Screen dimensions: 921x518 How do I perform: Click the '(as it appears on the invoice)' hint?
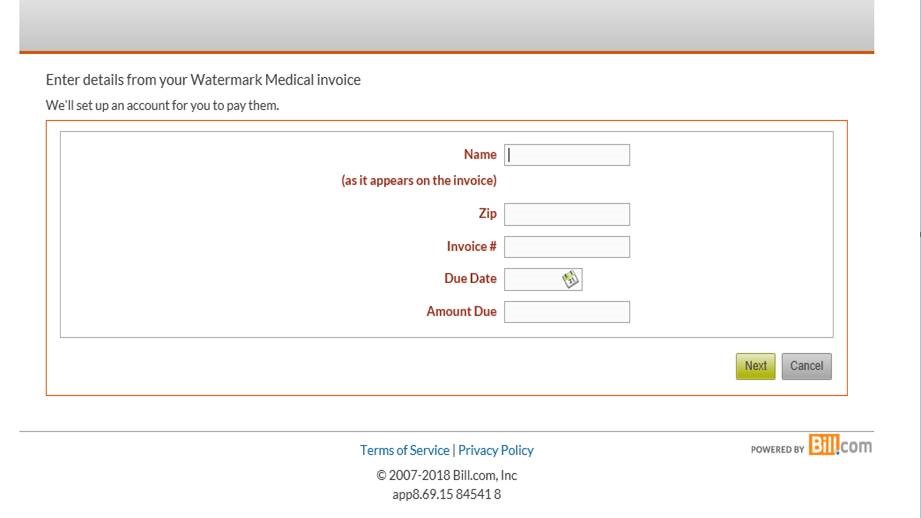tap(419, 180)
